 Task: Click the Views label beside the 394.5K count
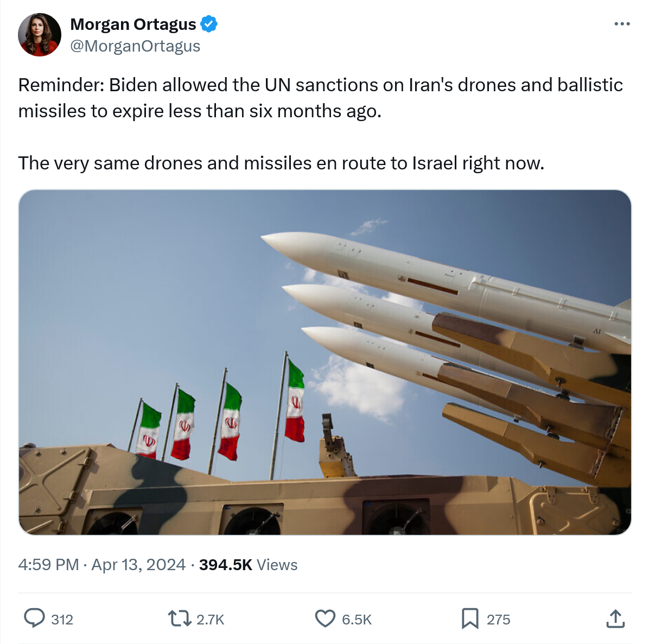point(277,565)
